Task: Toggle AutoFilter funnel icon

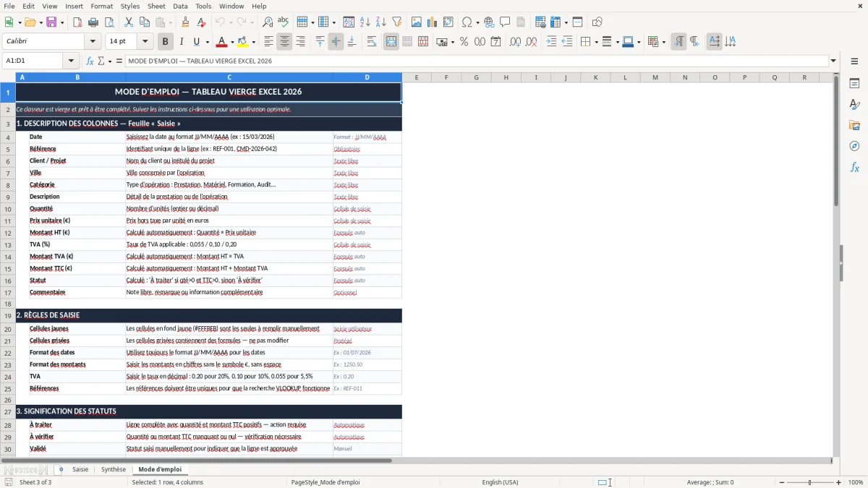Action: 397,22
